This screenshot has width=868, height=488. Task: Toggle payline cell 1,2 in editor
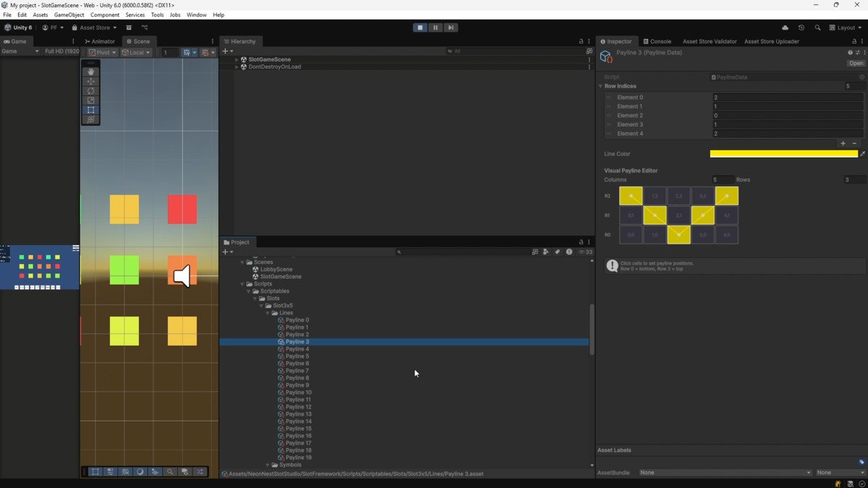(x=655, y=196)
